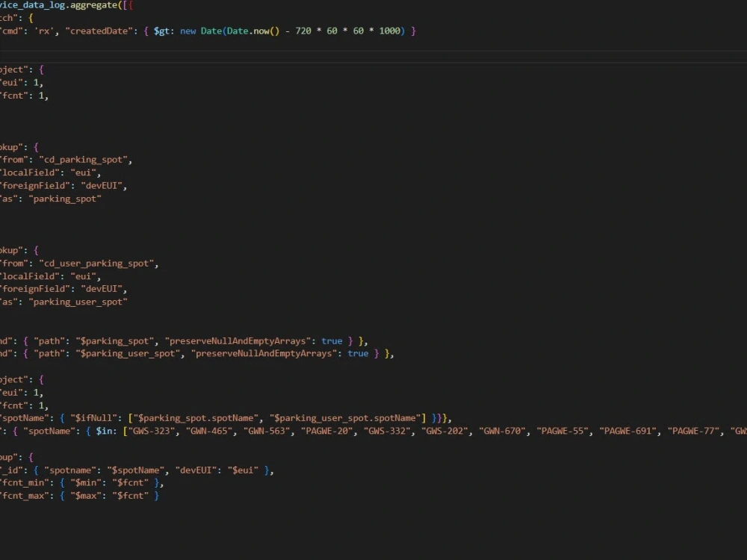
Task: Click the aggregate function call text
Action: pyautogui.click(x=94, y=5)
